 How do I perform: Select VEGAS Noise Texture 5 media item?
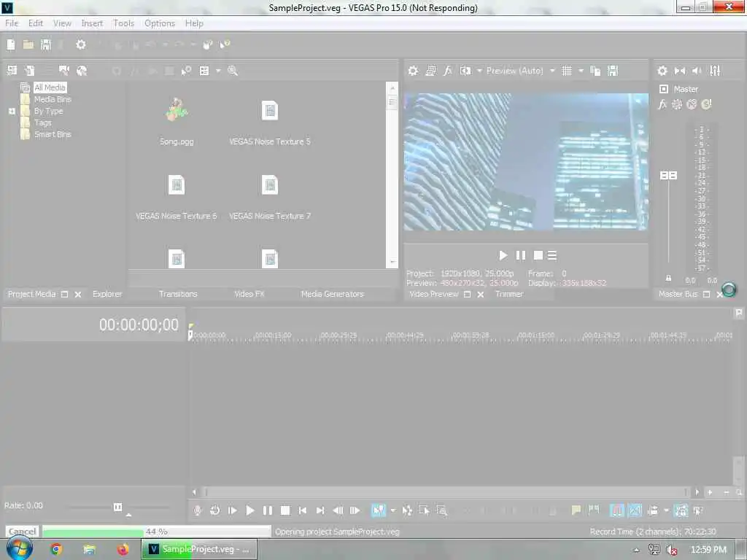pos(270,122)
